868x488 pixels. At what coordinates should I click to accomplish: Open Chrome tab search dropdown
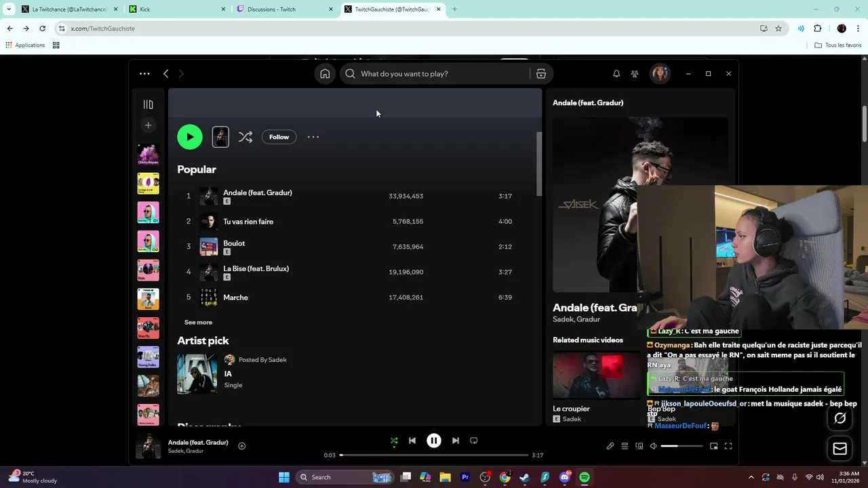point(9,9)
